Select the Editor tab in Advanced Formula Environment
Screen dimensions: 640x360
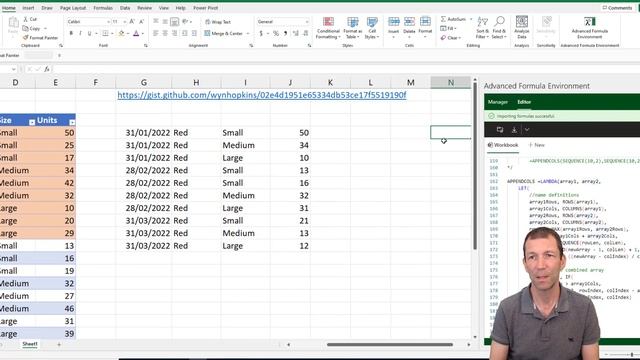524,102
